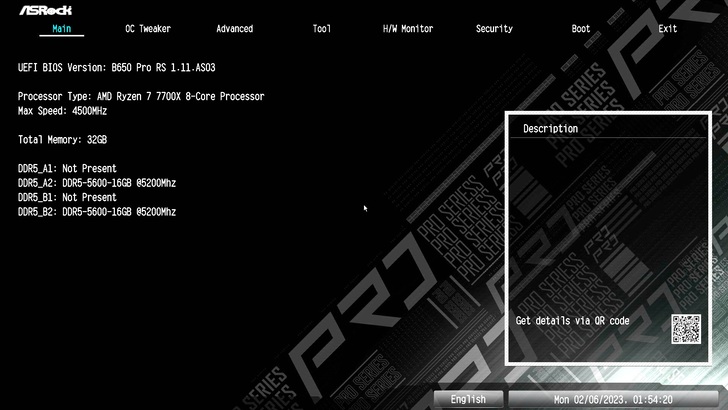Click the QR code image
The image size is (728, 410).
coord(686,329)
